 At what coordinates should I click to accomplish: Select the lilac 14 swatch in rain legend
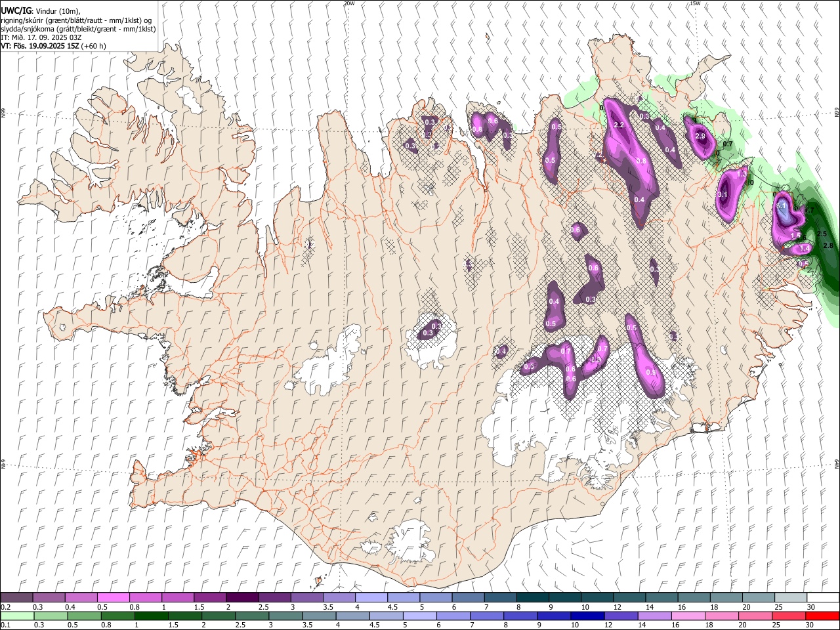(x=654, y=616)
